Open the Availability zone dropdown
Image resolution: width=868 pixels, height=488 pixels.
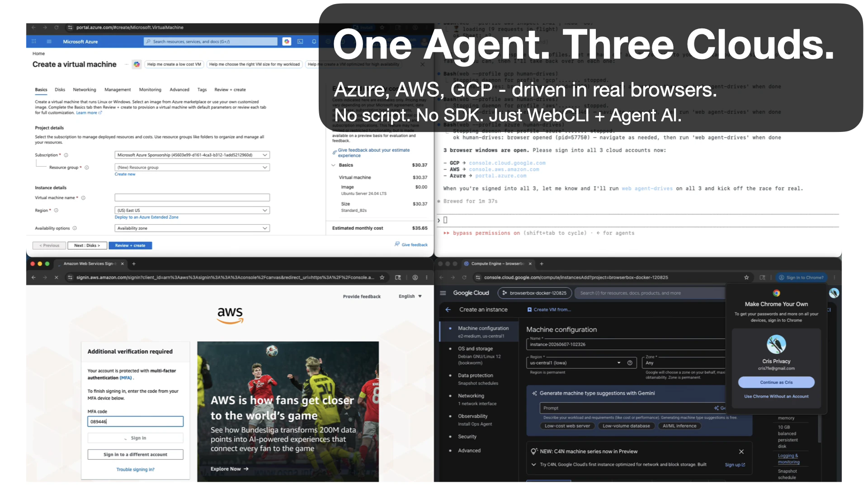[x=192, y=229]
